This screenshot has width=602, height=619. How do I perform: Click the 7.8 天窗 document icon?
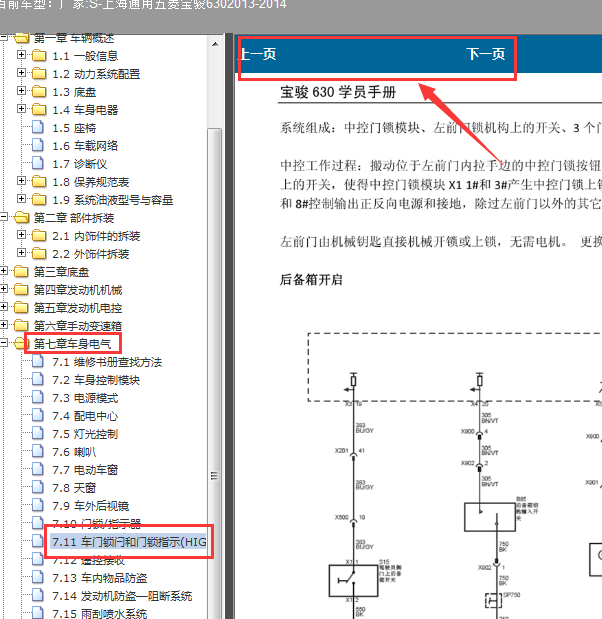tap(38, 488)
